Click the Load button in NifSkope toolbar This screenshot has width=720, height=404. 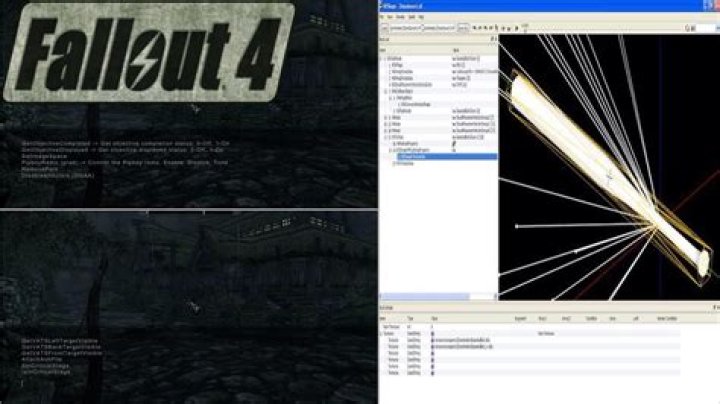pos(385,28)
